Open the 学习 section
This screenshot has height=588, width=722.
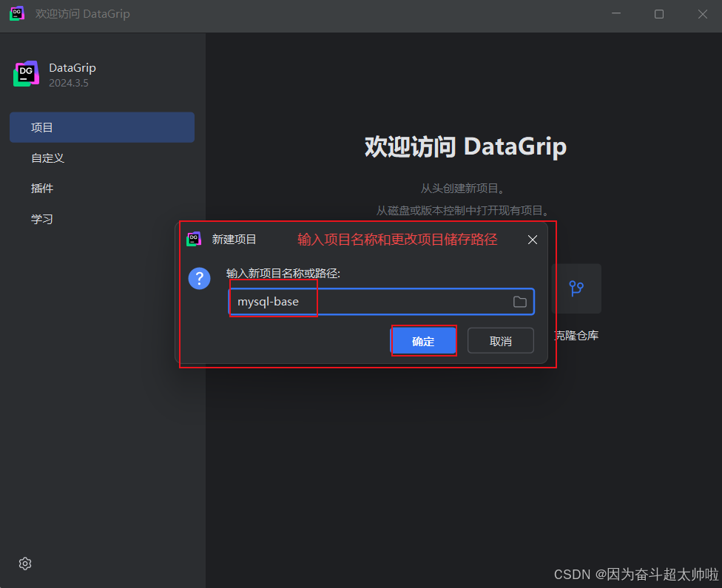42,219
